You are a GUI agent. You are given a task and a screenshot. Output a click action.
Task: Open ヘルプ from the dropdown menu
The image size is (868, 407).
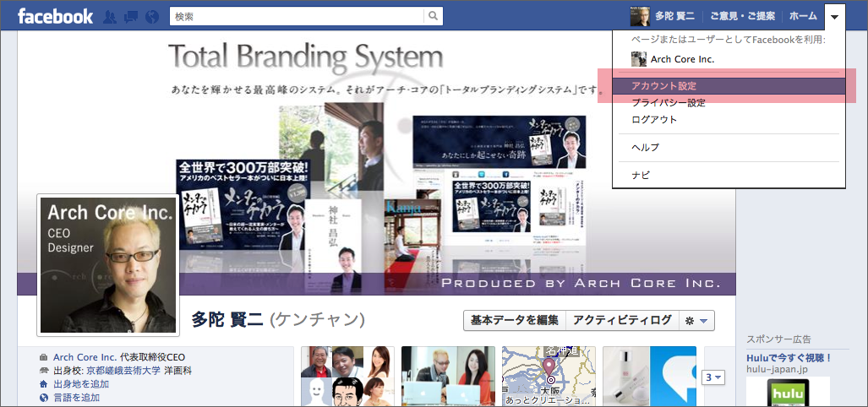pos(729,148)
